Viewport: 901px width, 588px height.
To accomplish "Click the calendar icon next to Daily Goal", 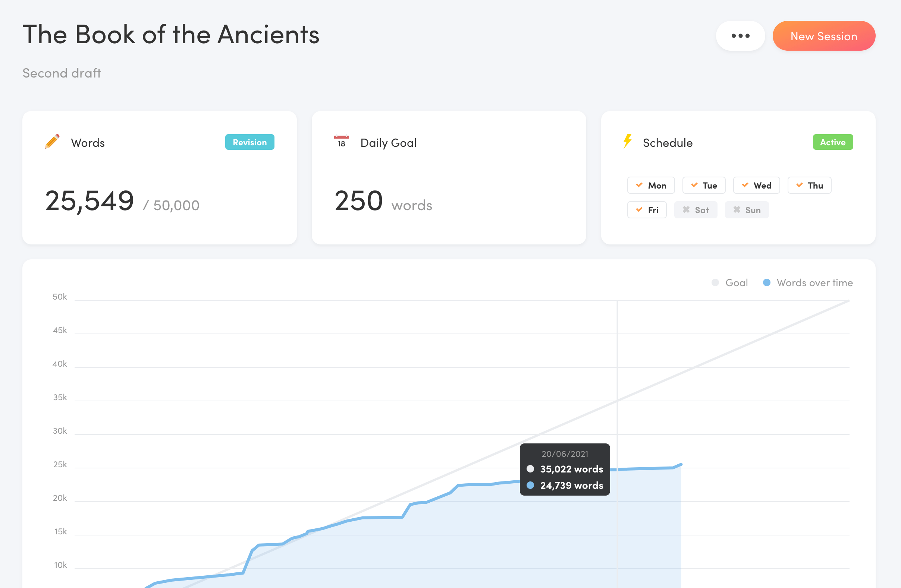I will coord(341,142).
